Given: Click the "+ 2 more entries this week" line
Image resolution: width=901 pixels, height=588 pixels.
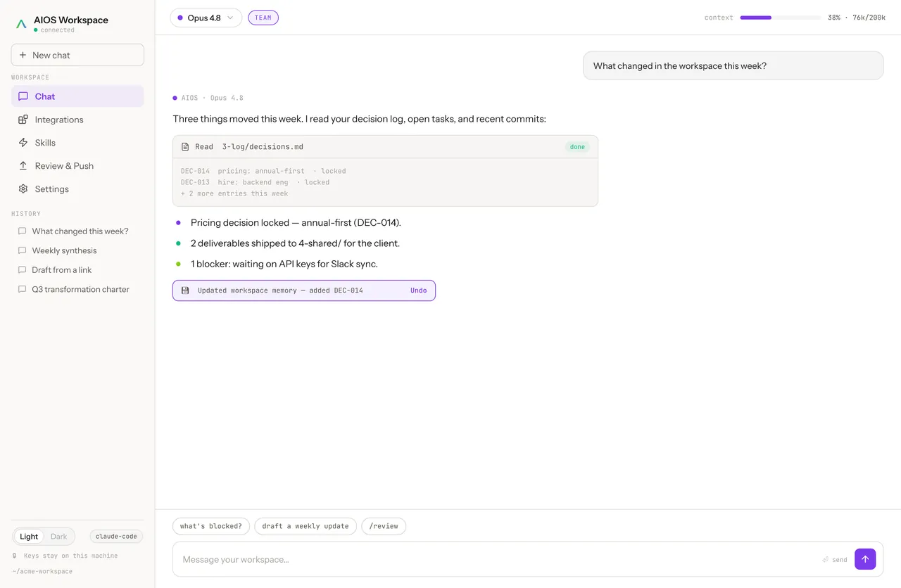Looking at the screenshot, I should tap(234, 193).
